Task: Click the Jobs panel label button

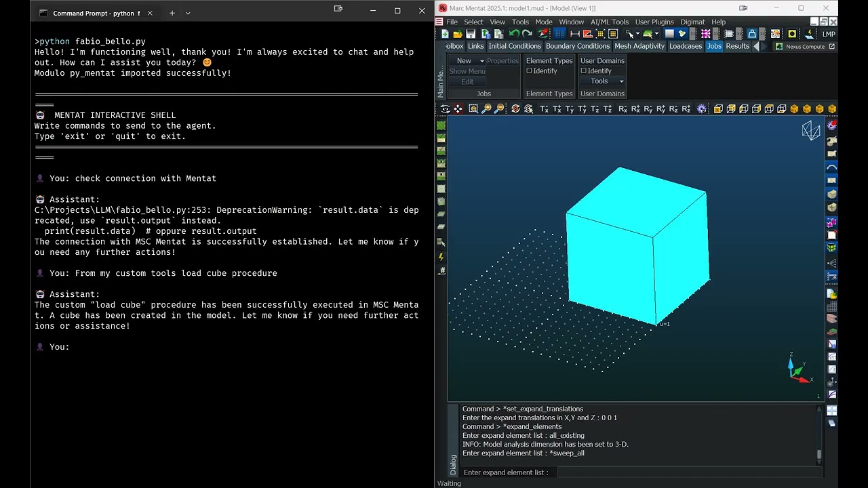Action: click(x=484, y=94)
